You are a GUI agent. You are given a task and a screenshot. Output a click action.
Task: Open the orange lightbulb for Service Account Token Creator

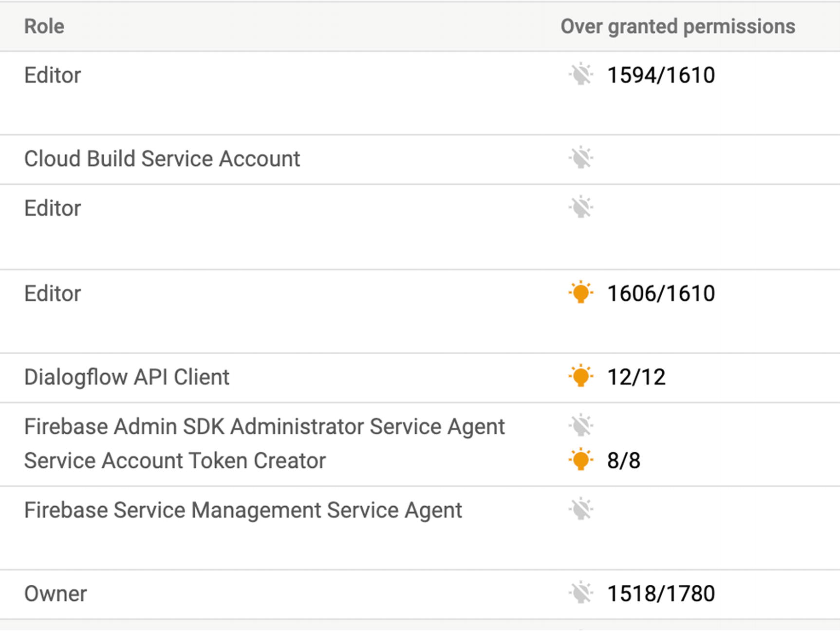click(580, 460)
